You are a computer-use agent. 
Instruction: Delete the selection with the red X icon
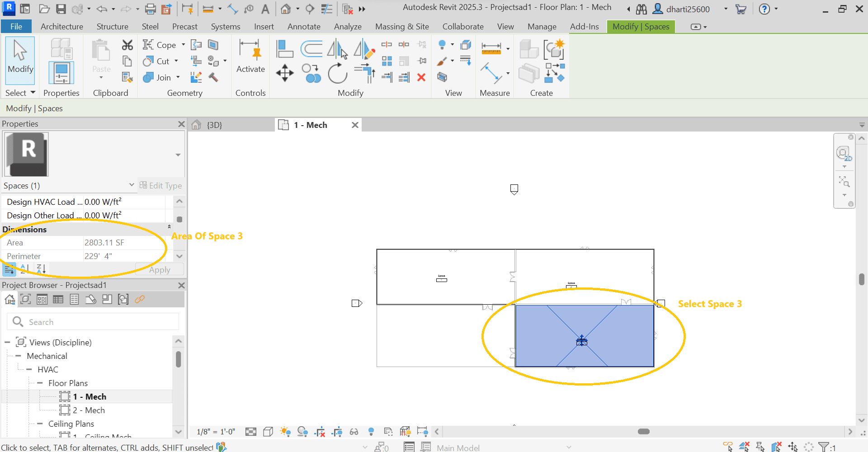point(421,78)
